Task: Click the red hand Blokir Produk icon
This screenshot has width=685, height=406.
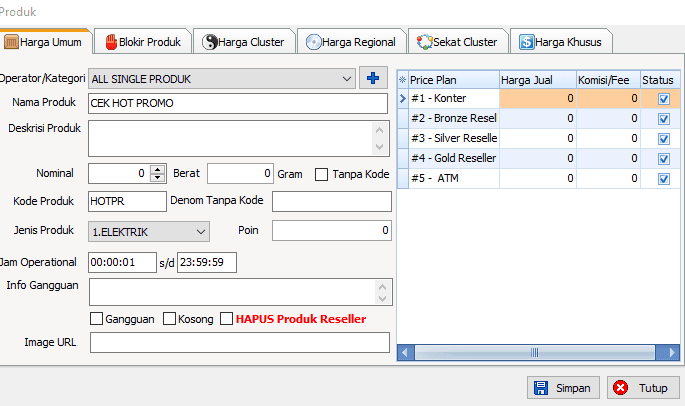Action: (111, 42)
